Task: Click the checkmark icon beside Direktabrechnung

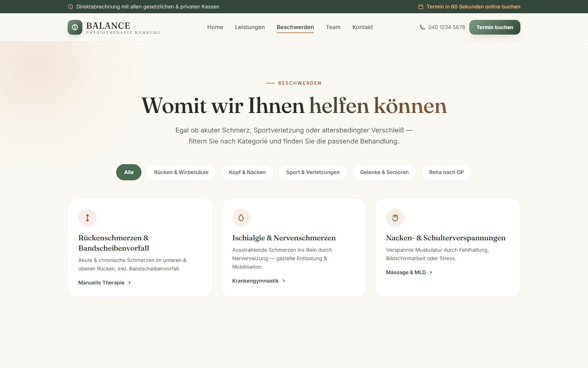Action: (x=71, y=7)
